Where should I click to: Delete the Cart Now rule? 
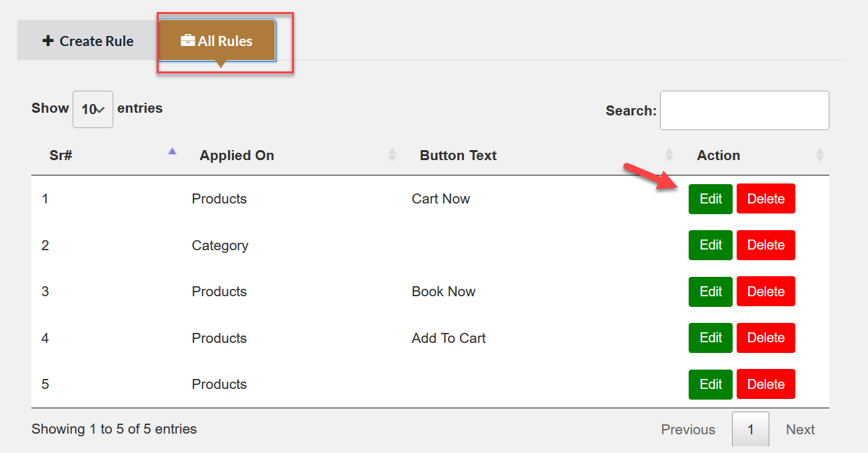(x=765, y=199)
